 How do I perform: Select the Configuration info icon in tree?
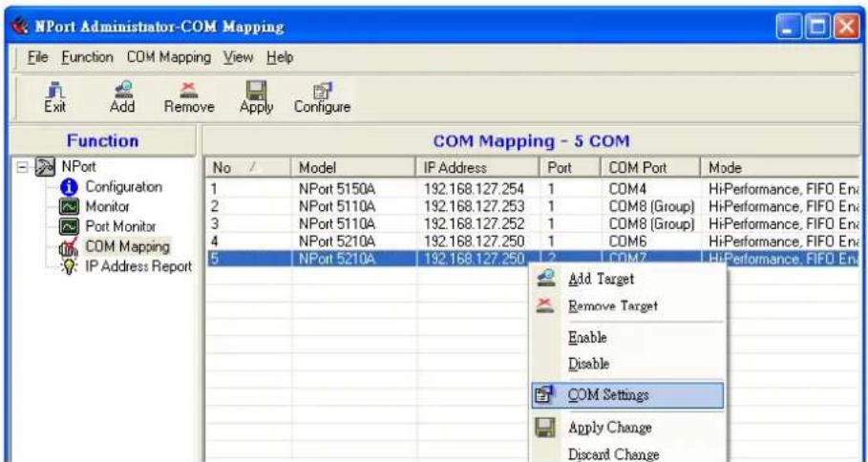coord(69,187)
